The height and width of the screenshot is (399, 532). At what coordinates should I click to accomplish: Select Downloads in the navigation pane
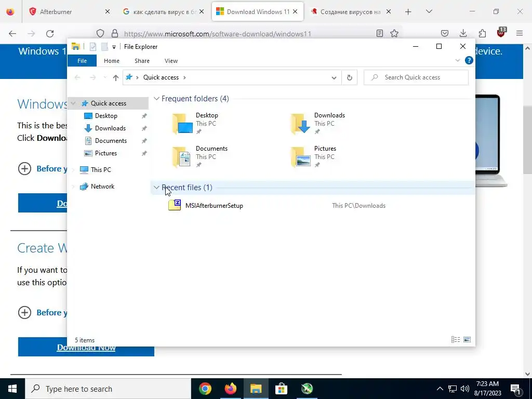point(110,128)
